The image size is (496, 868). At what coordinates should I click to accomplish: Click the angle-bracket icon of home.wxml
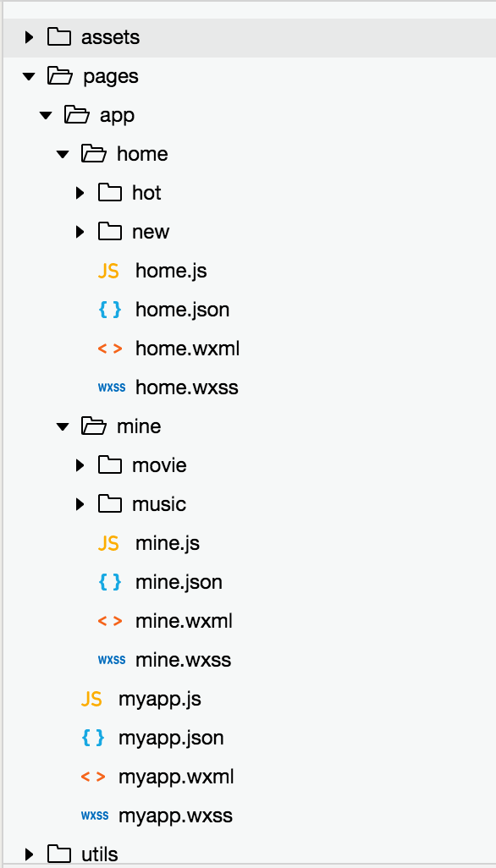pyautogui.click(x=109, y=349)
